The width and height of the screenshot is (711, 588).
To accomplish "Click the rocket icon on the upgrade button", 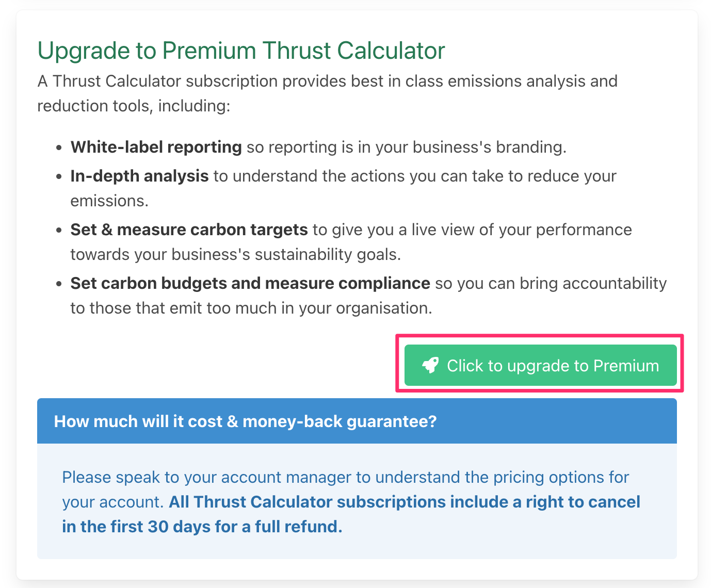I will 430,365.
